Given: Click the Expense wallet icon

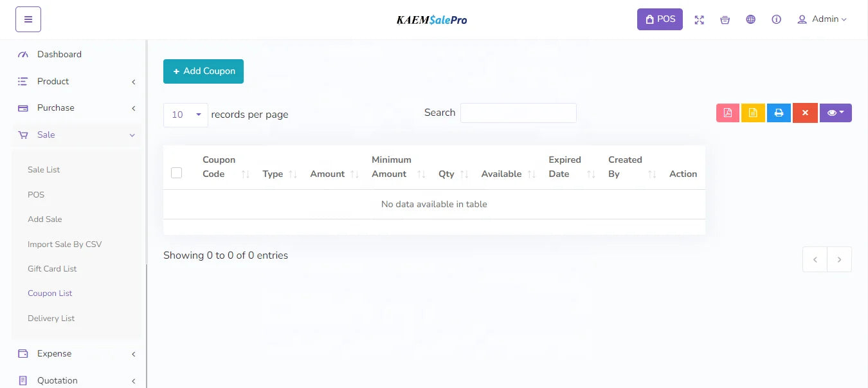Looking at the screenshot, I should click(x=23, y=354).
